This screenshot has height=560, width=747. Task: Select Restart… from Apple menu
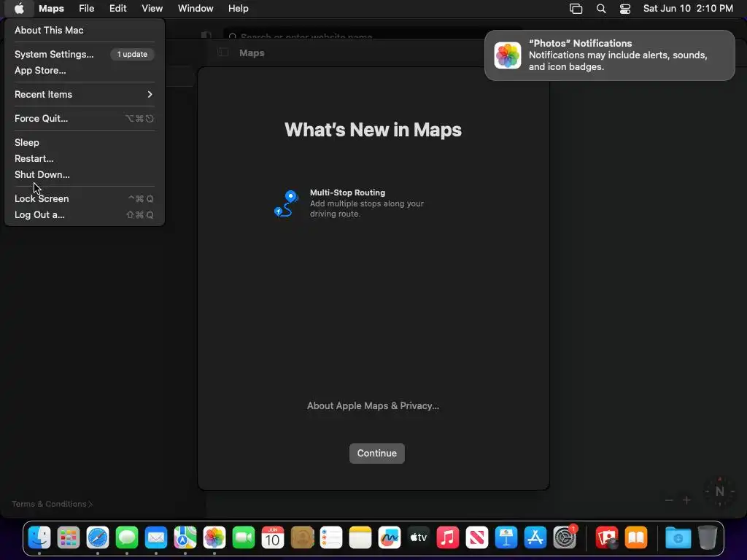coord(85,158)
